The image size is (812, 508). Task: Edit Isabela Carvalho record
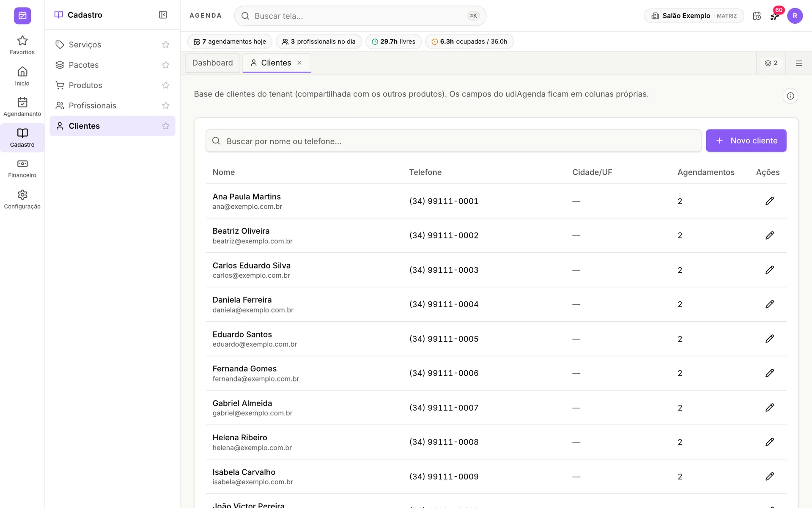click(769, 477)
